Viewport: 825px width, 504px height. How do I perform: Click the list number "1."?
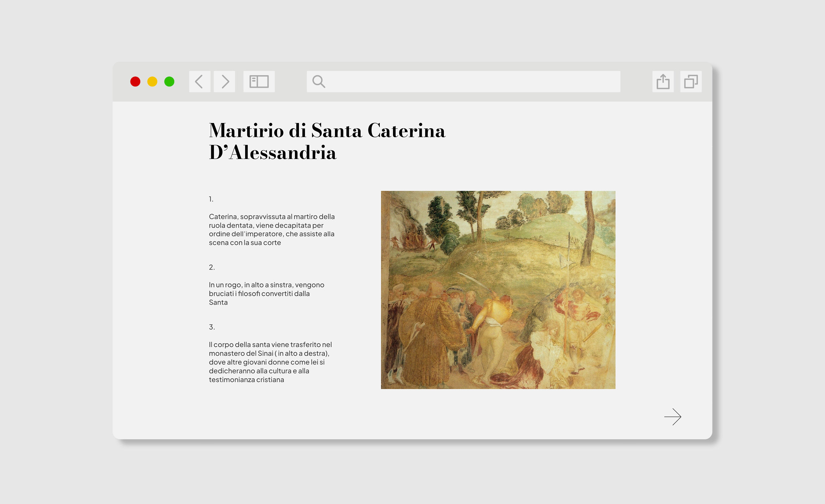[x=211, y=199]
